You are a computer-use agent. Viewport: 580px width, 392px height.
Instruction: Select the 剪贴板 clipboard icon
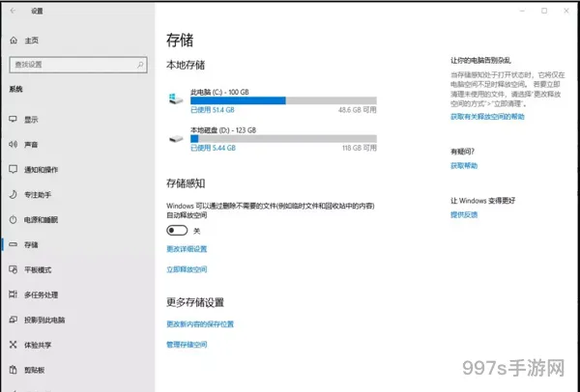[x=13, y=370]
